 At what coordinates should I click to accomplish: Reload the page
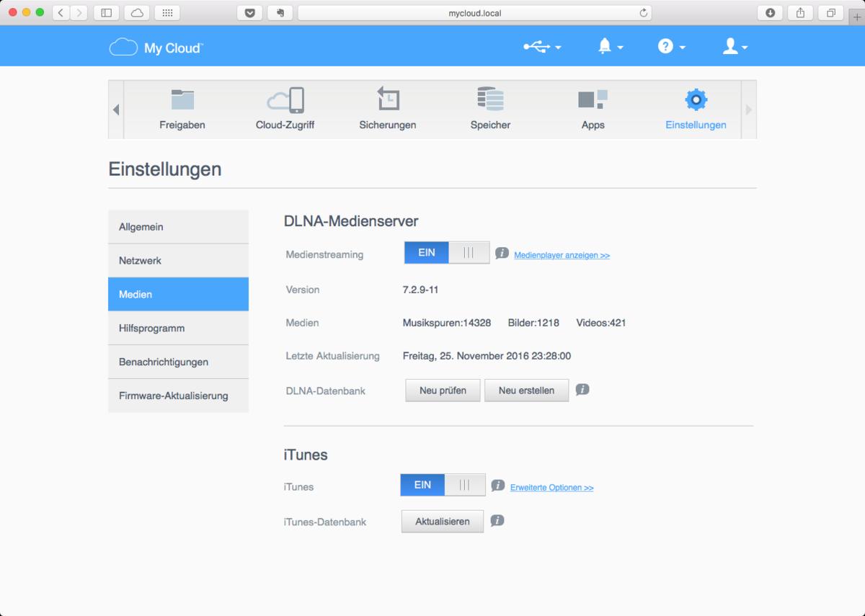coord(643,13)
